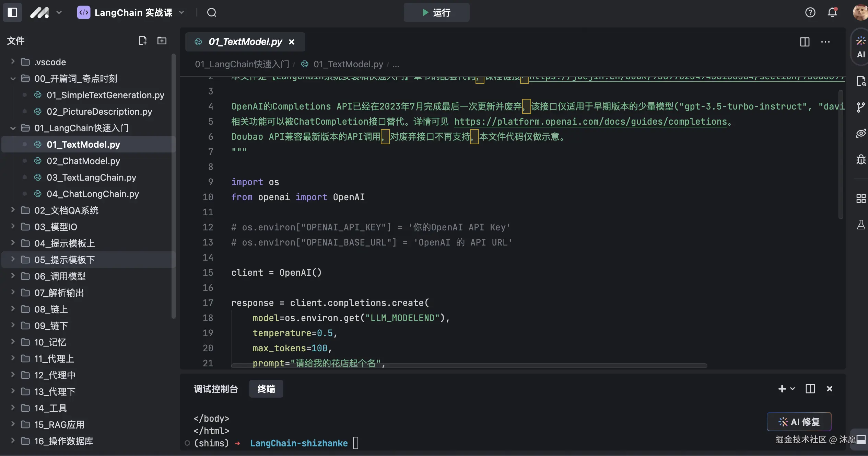Viewport: 868px width, 456px height.
Task: Select the 终端 tab
Action: tap(266, 389)
